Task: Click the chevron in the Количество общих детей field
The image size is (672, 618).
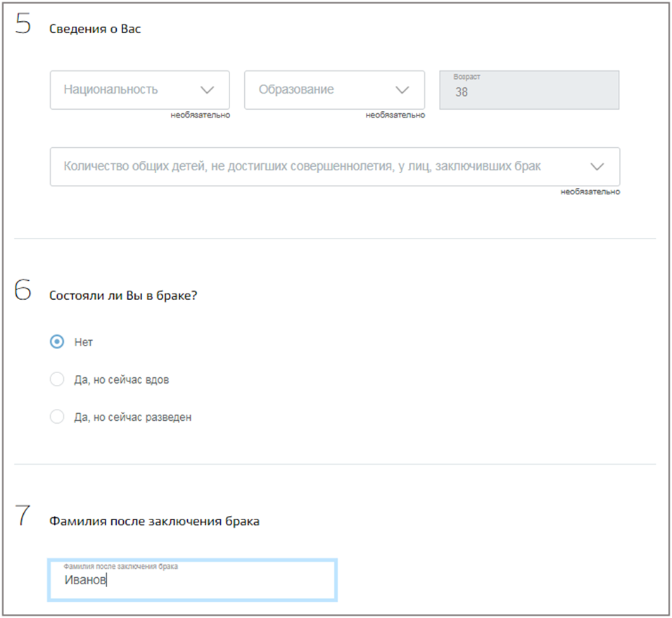Action: [x=597, y=167]
